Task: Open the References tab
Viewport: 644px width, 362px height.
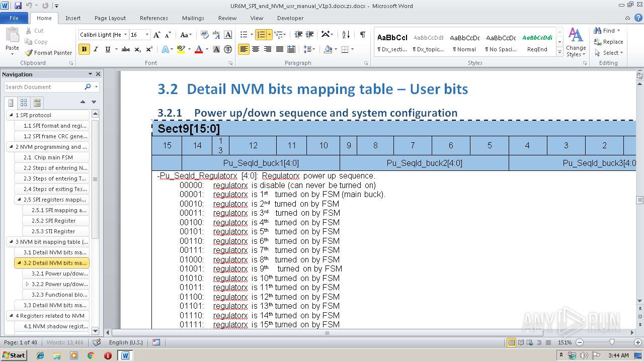Action: coord(154,18)
